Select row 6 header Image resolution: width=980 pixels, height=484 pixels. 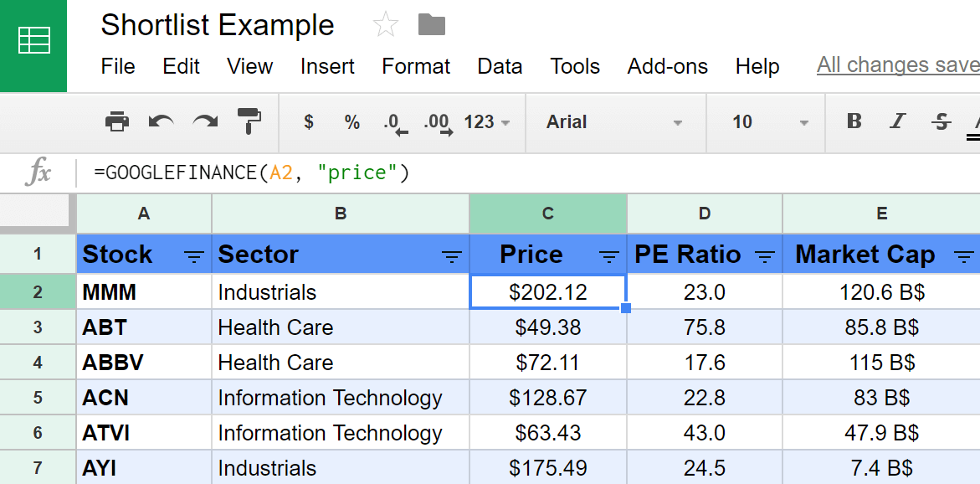(x=38, y=432)
